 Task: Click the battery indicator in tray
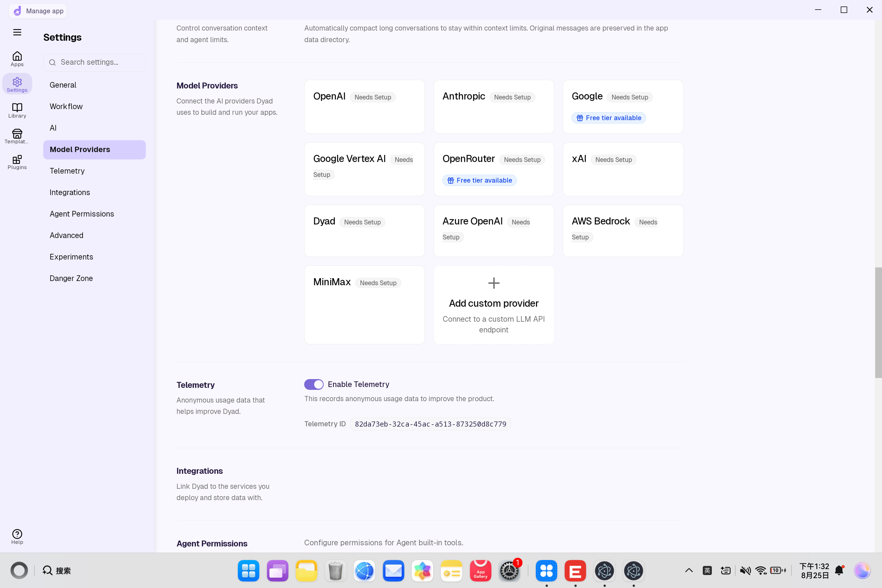tap(778, 570)
